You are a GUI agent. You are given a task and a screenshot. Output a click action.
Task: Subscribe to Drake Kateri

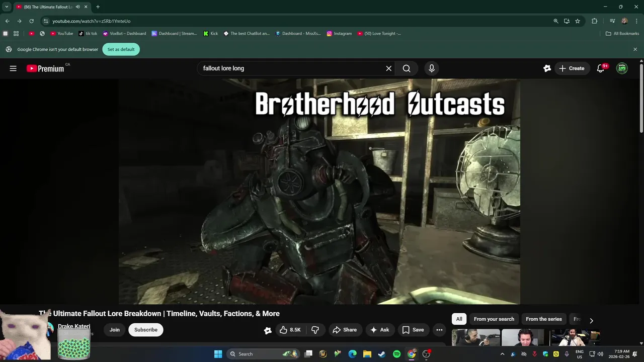146,330
